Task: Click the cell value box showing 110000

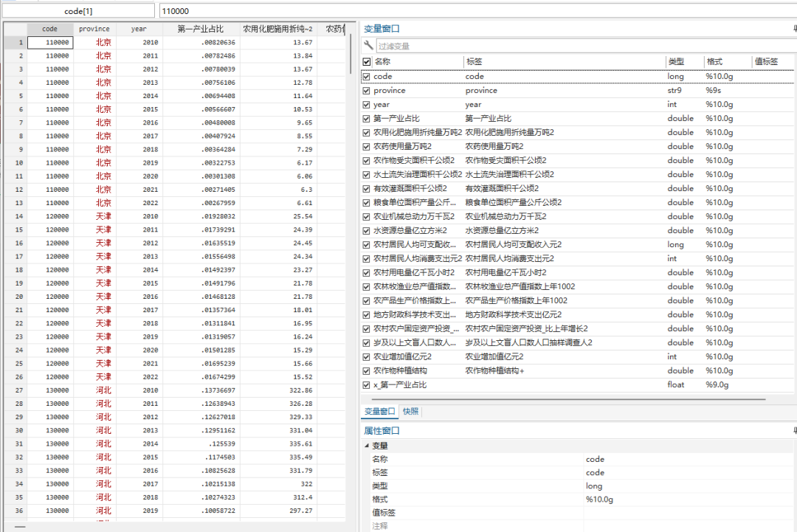Action: coord(477,10)
